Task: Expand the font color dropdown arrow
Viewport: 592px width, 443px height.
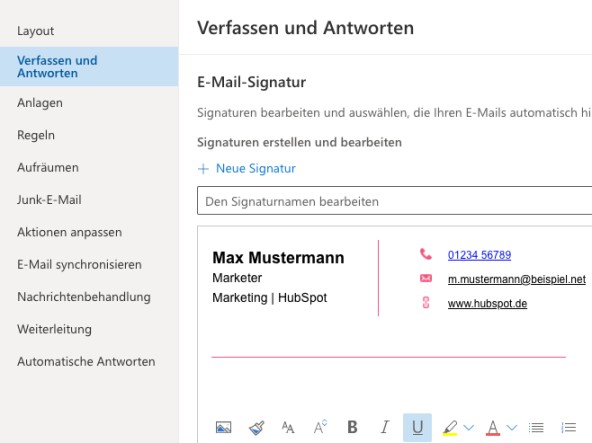Action: pos(512,428)
